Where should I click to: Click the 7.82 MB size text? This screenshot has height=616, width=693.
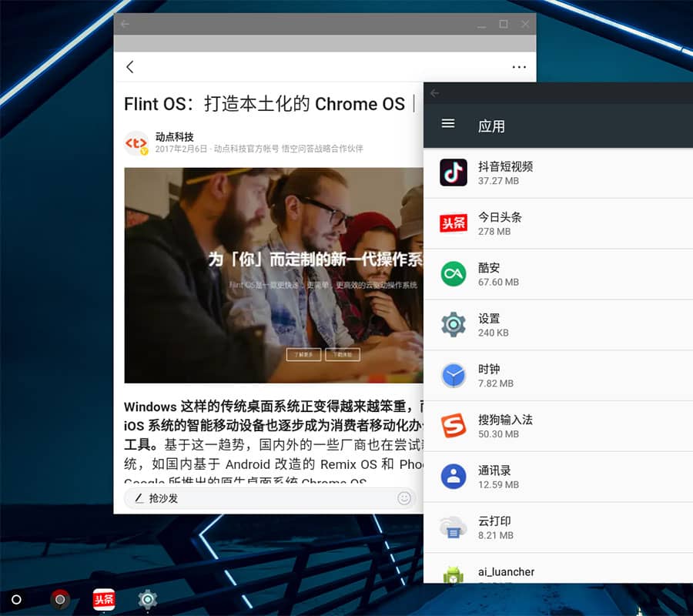(x=495, y=383)
